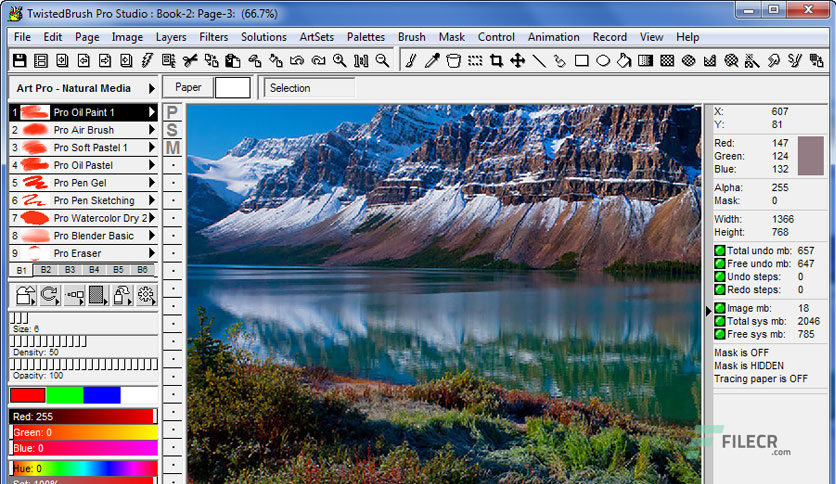836x484 pixels.
Task: Pick the blue color swatch
Action: (x=102, y=395)
